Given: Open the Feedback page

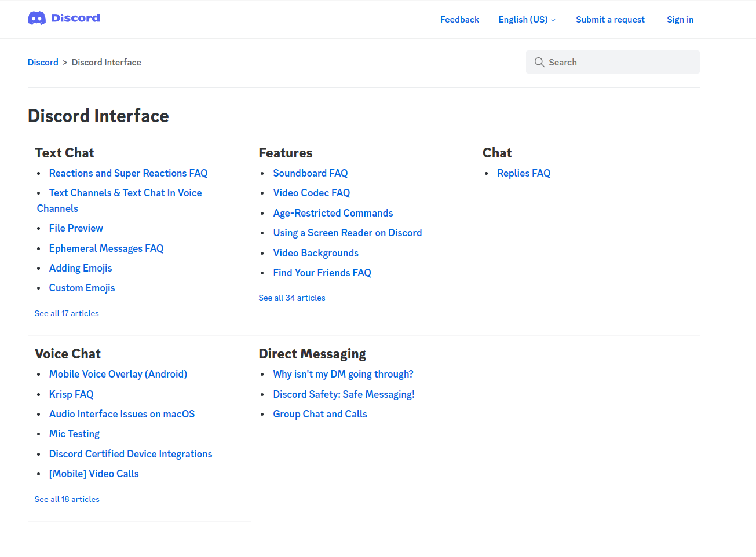Looking at the screenshot, I should coord(459,20).
